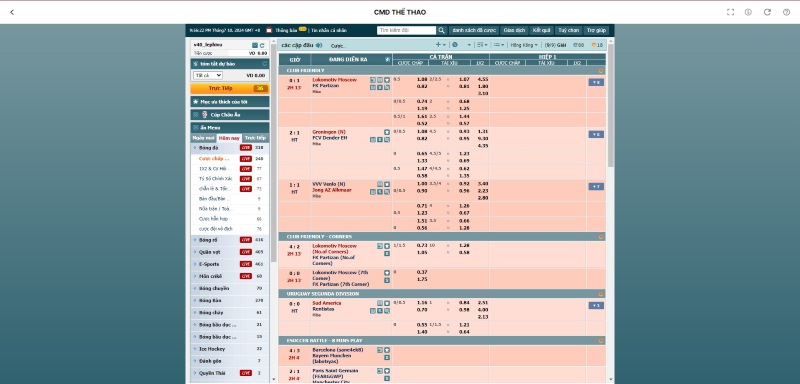
Task: Toggle E-Sports LIVE badge
Action: pyautogui.click(x=246, y=264)
